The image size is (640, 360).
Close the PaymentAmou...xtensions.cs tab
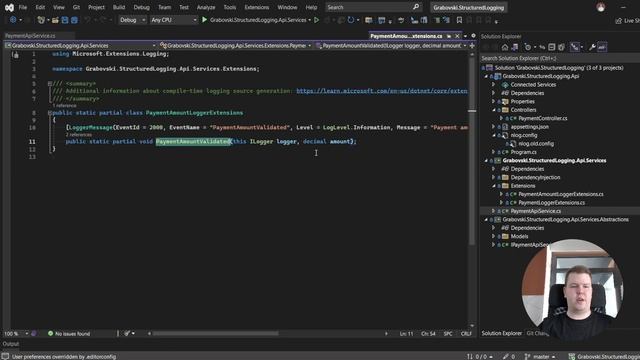point(457,36)
